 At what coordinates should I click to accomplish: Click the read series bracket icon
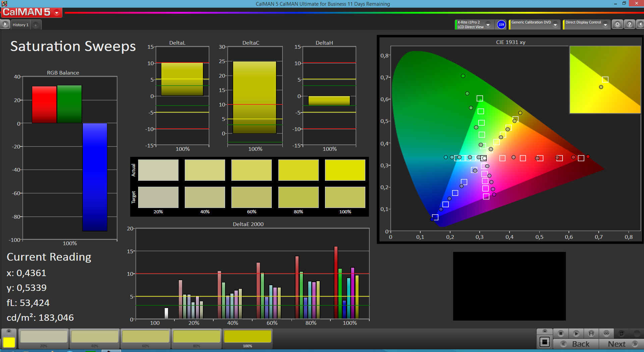coord(591,334)
